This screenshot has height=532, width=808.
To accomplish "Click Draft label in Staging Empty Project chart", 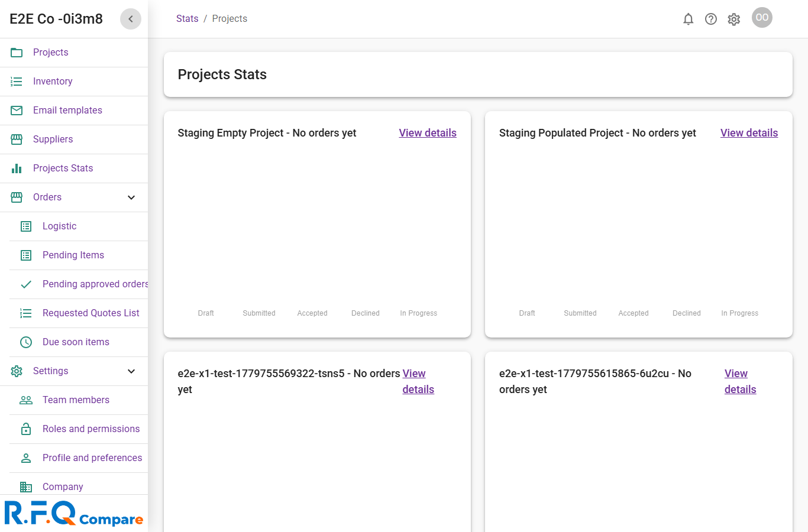I will pyautogui.click(x=206, y=313).
